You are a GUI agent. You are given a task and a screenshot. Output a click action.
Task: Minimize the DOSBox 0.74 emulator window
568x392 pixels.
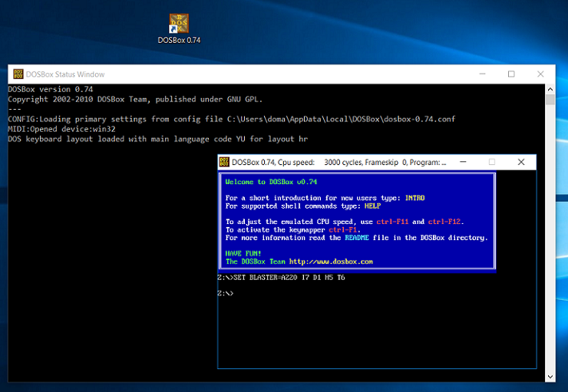[463, 162]
